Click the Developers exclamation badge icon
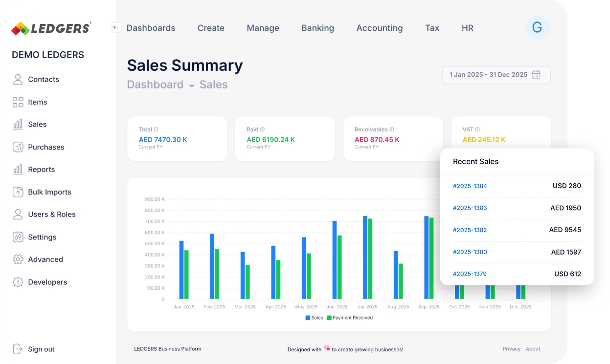 coord(19,282)
